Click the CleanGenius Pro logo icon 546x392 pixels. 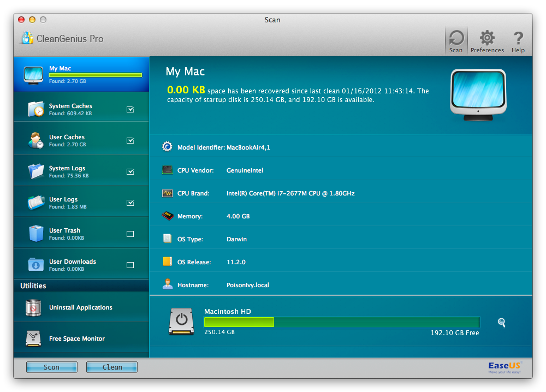pos(27,38)
